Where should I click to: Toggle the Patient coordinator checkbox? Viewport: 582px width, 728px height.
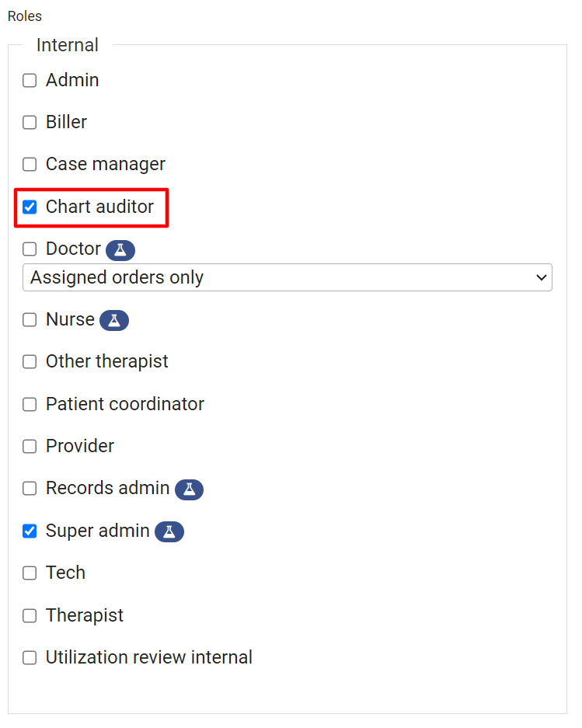[30, 404]
